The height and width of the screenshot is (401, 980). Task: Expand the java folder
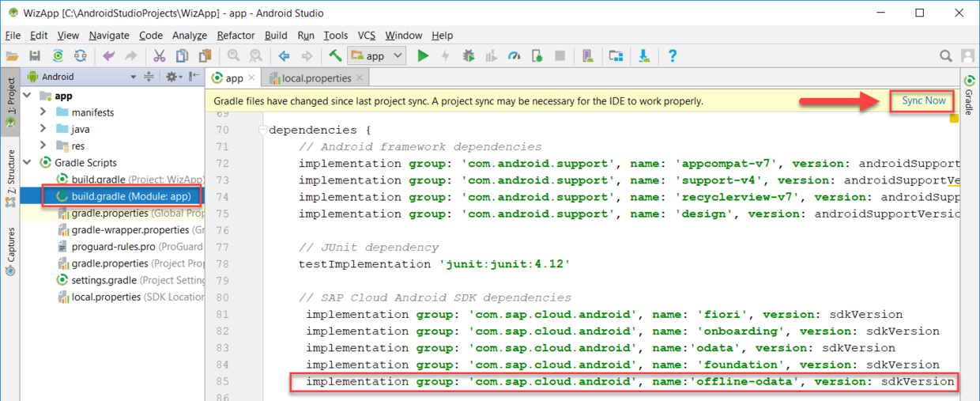[43, 129]
